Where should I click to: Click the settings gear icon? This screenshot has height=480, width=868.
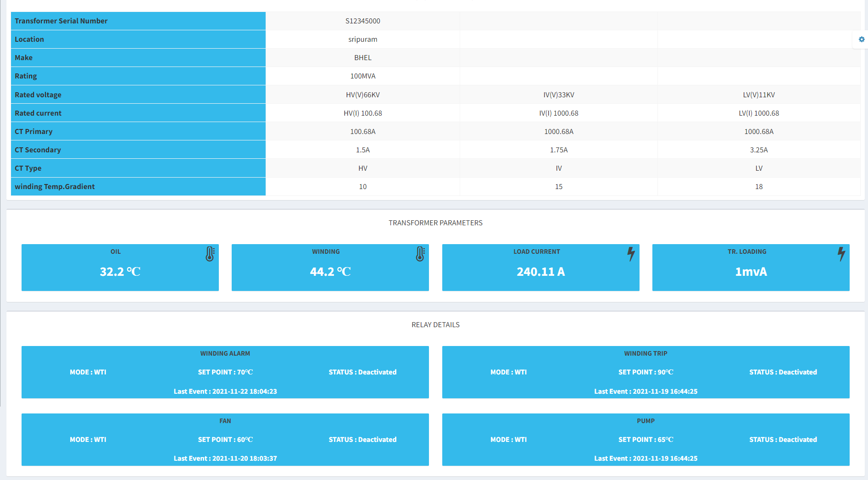coord(861,39)
